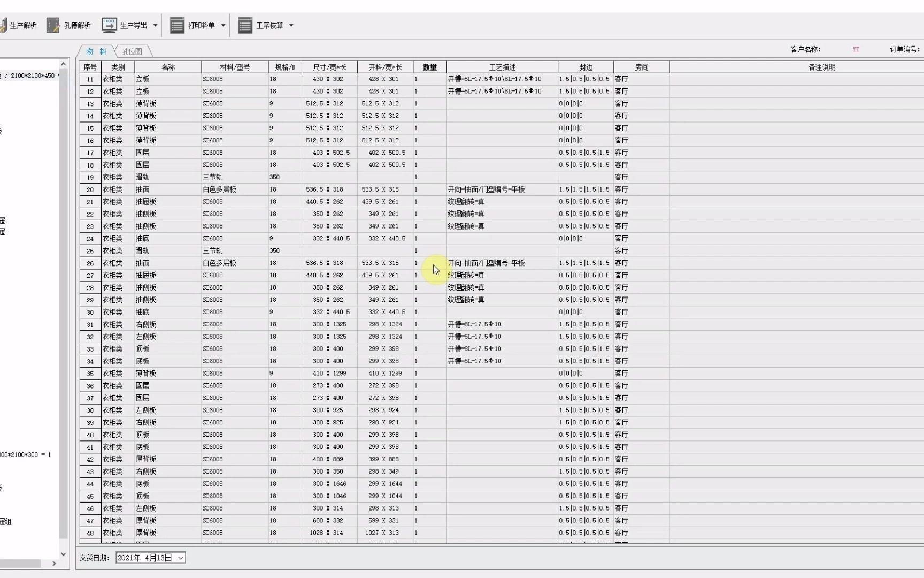Open the 工序核算 dropdown arrow
The height and width of the screenshot is (578, 924).
291,25
